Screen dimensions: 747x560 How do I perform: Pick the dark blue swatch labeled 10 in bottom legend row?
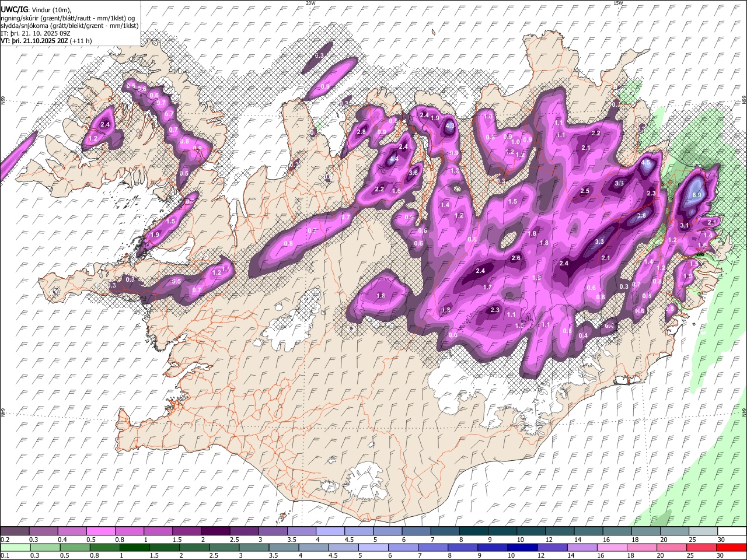click(522, 547)
